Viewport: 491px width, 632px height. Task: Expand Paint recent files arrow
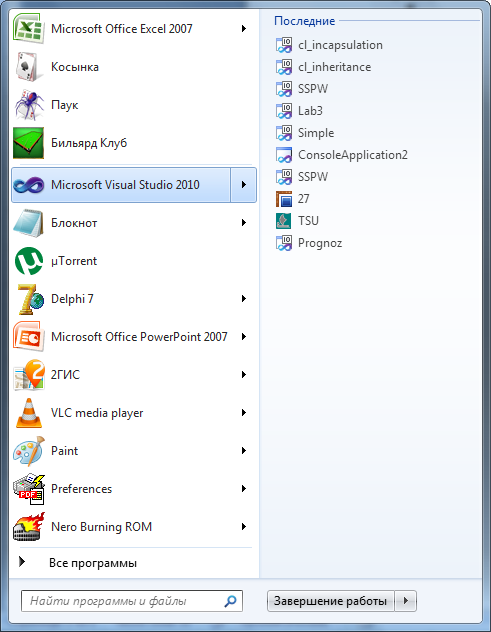[x=243, y=451]
